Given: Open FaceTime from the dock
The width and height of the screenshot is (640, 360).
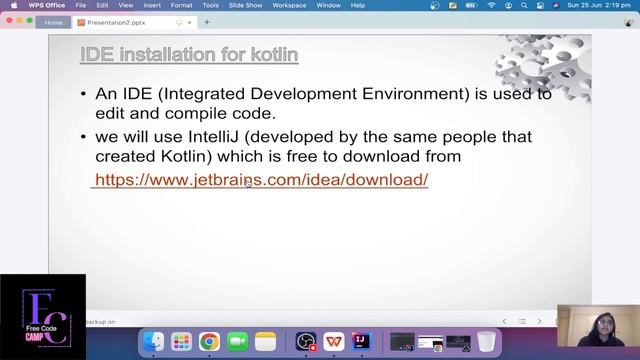Looking at the screenshot, I should coord(238,341).
